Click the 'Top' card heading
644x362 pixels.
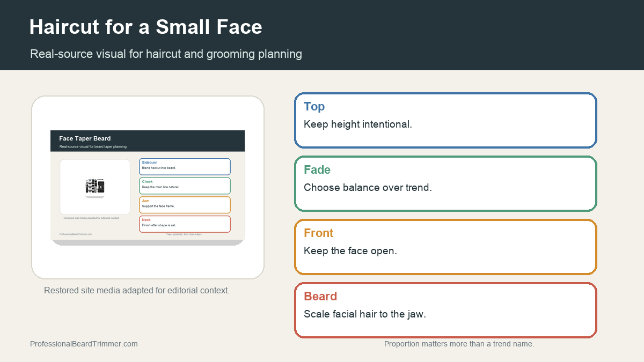[x=314, y=106]
